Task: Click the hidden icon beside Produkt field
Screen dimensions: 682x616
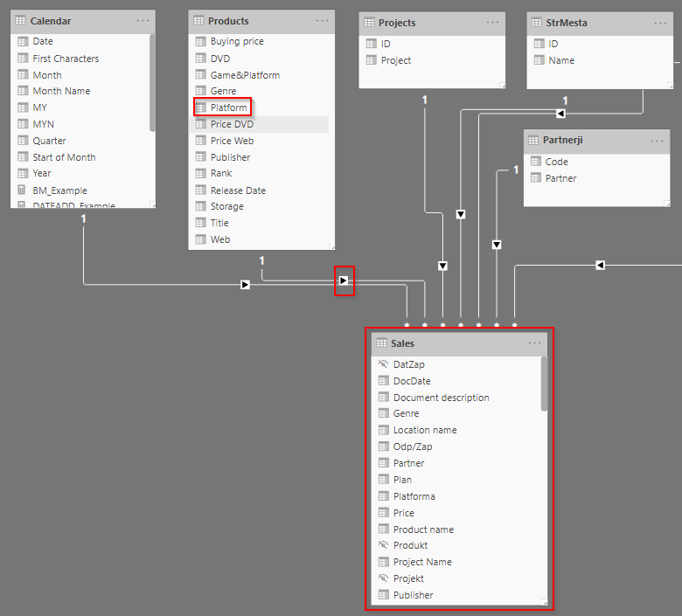Action: (x=383, y=545)
